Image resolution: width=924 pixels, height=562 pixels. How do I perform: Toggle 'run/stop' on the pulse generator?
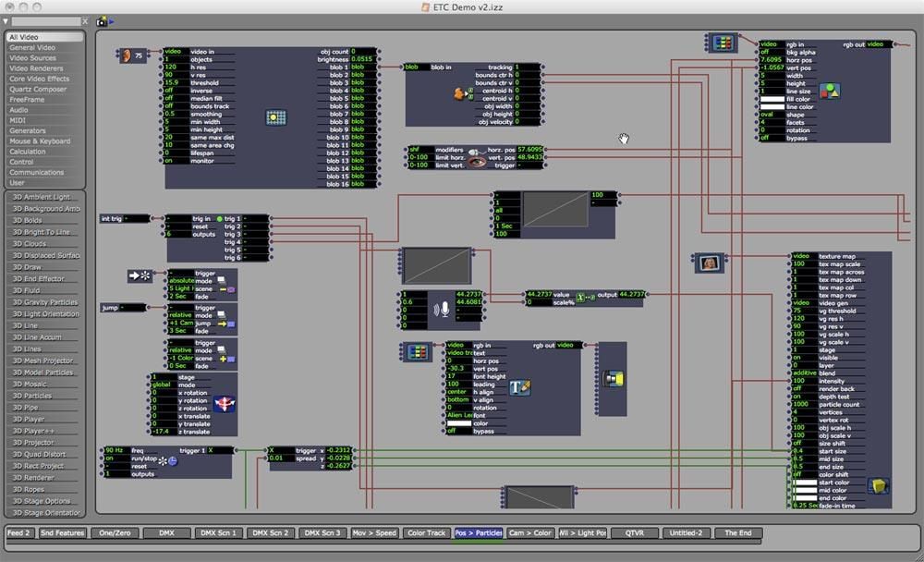click(x=114, y=458)
